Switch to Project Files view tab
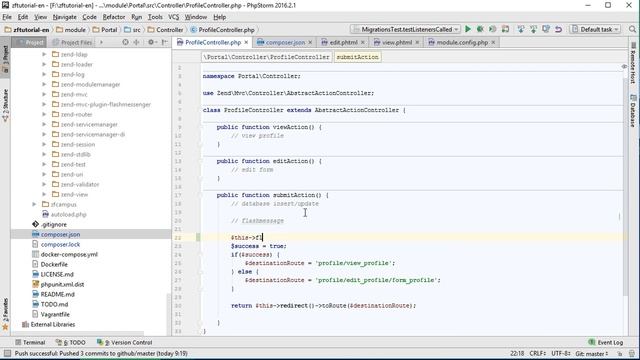The width and height of the screenshot is (640, 360). coord(73,42)
